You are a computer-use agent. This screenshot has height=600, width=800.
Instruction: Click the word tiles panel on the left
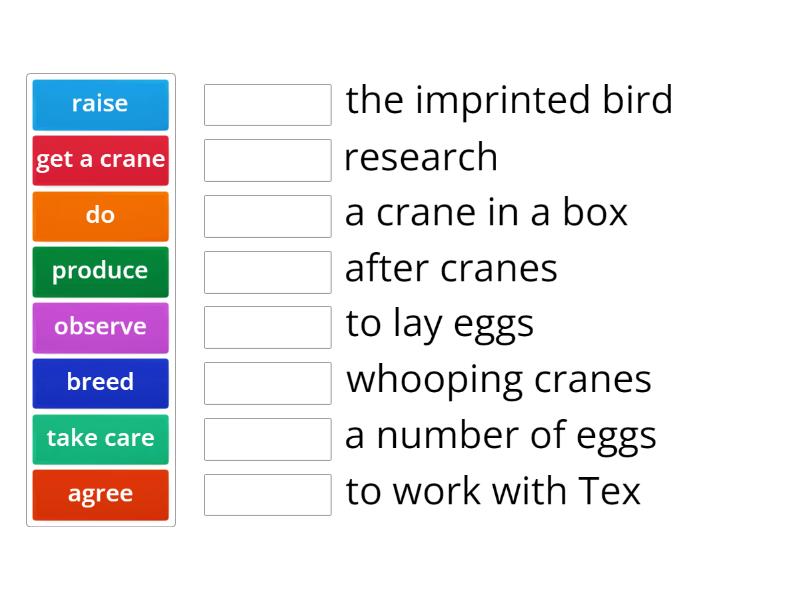click(100, 299)
